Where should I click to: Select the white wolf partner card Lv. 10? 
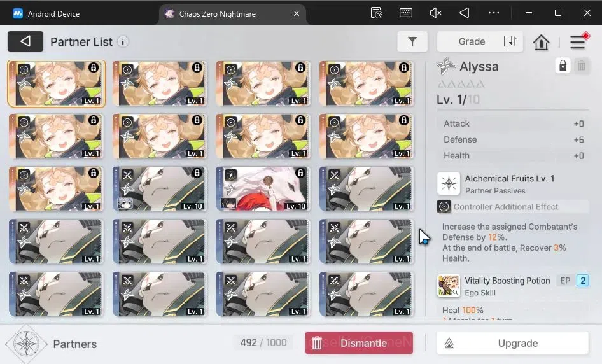(263, 189)
